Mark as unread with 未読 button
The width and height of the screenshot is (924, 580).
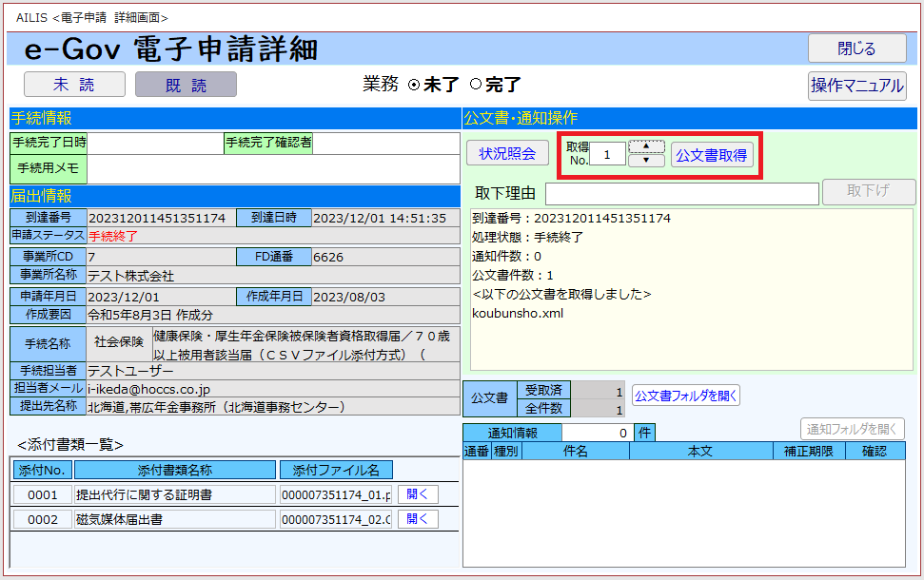[x=74, y=85]
